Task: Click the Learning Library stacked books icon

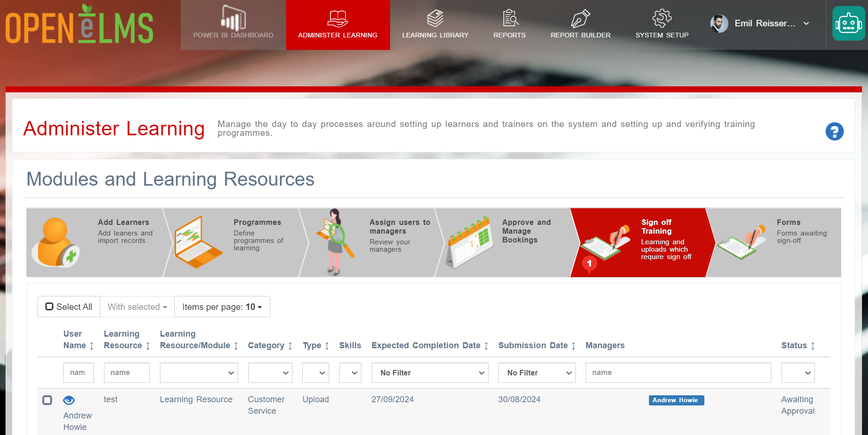Action: (x=435, y=18)
